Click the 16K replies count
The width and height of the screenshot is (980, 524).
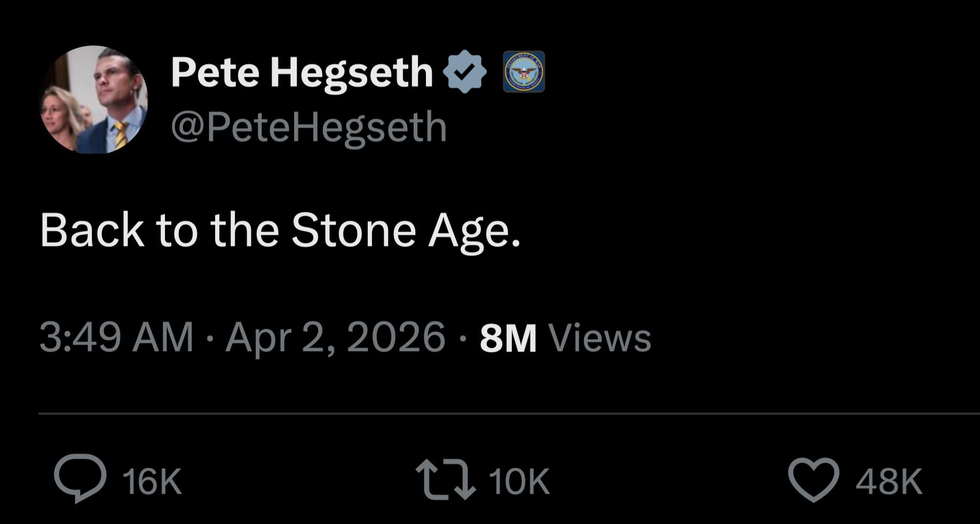(x=152, y=481)
